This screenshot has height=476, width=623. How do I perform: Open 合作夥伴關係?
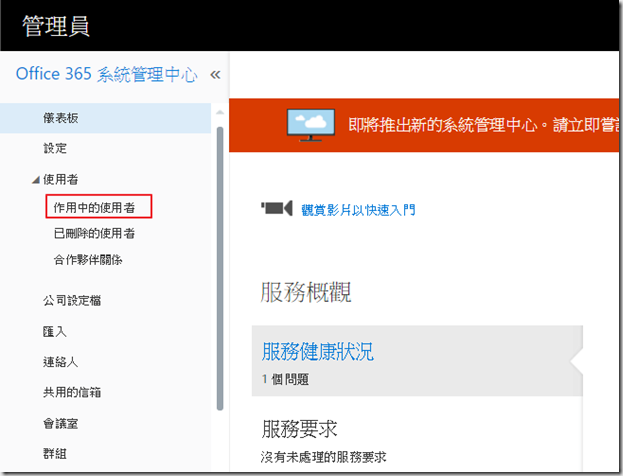(88, 259)
